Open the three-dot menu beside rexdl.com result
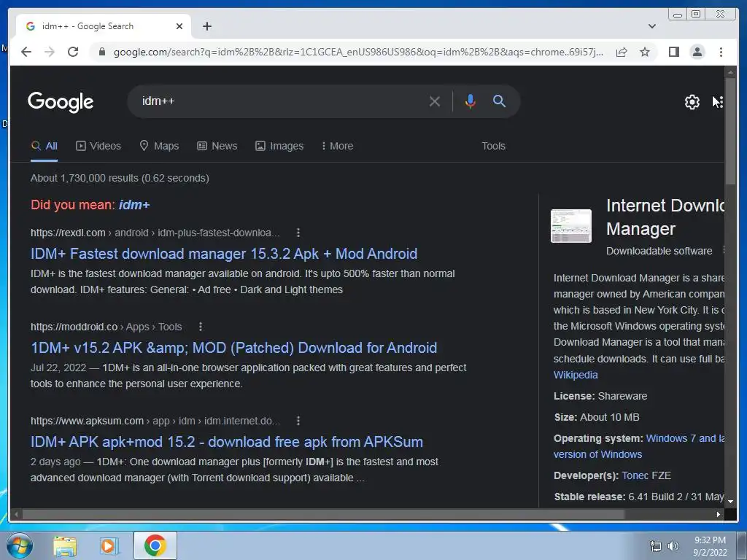 pyautogui.click(x=298, y=233)
